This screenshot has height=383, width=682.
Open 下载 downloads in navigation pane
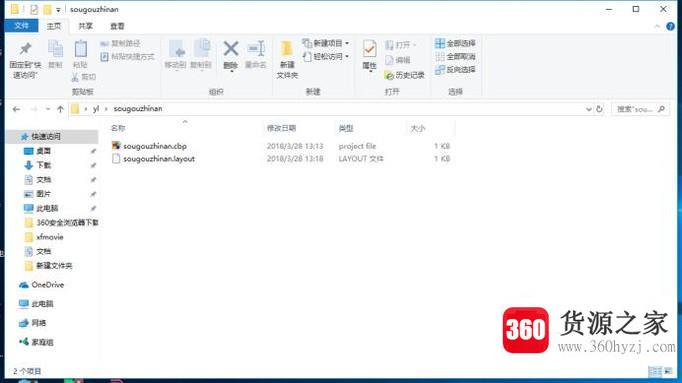[x=43, y=165]
